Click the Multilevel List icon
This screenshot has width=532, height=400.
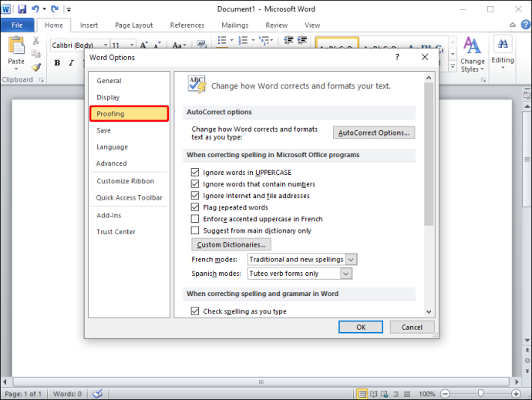click(264, 40)
